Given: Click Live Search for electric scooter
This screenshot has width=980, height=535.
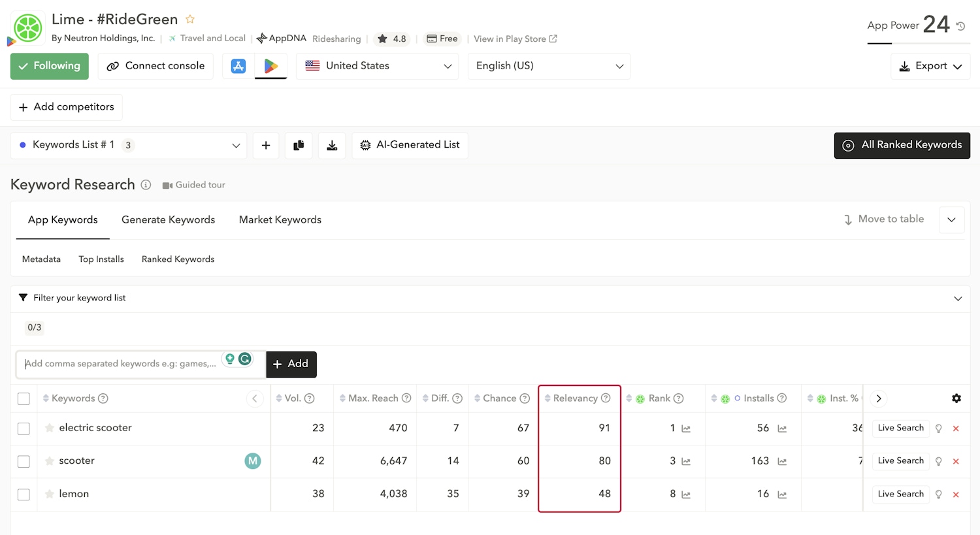Looking at the screenshot, I should point(901,429).
